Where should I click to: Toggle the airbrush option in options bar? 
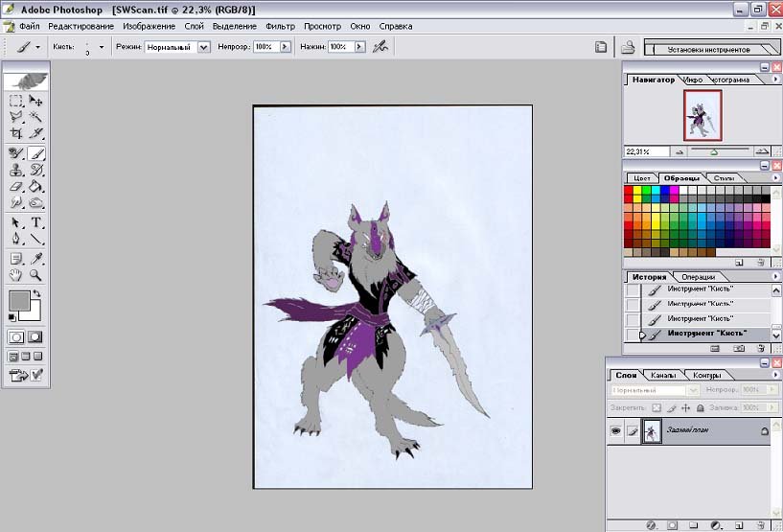click(x=380, y=46)
